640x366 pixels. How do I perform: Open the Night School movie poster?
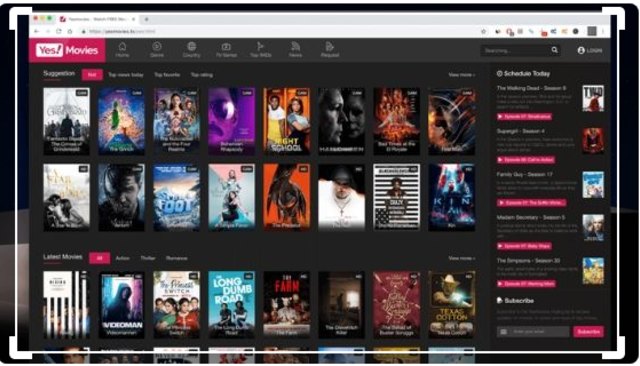[287, 121]
